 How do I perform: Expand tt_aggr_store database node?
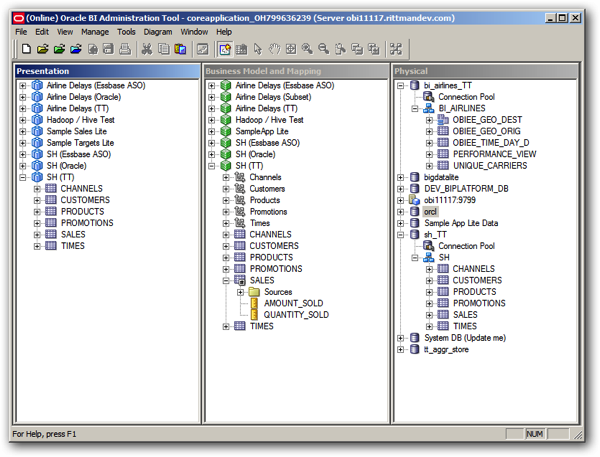click(400, 349)
